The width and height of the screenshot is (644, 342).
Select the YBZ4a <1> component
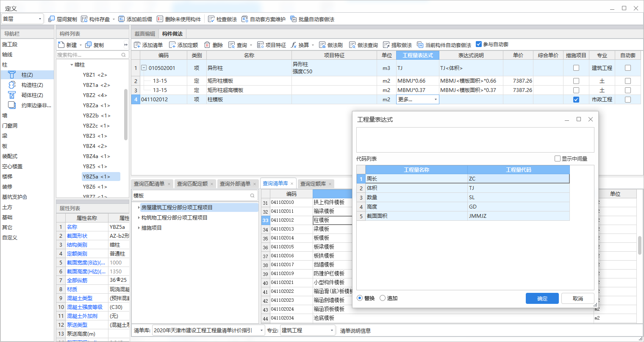point(96,156)
